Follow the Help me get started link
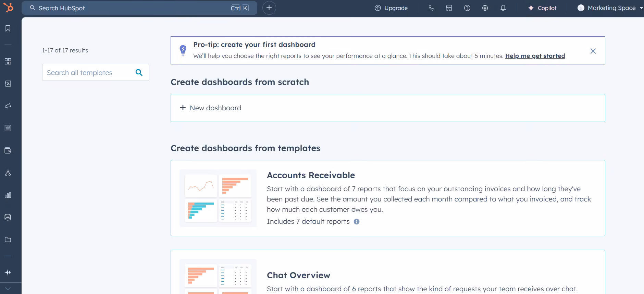Screen dimensions: 644x294 pos(535,56)
